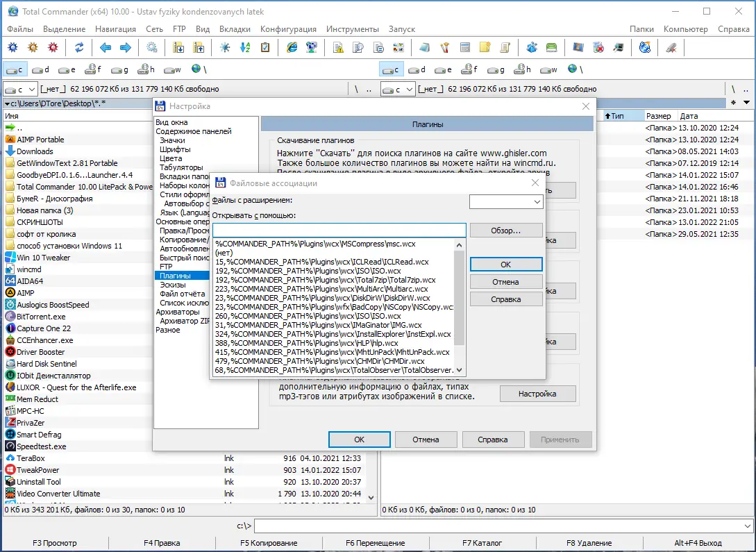Switch right panel to drive w
Screen dimensions: 756x552
pyautogui.click(x=548, y=69)
